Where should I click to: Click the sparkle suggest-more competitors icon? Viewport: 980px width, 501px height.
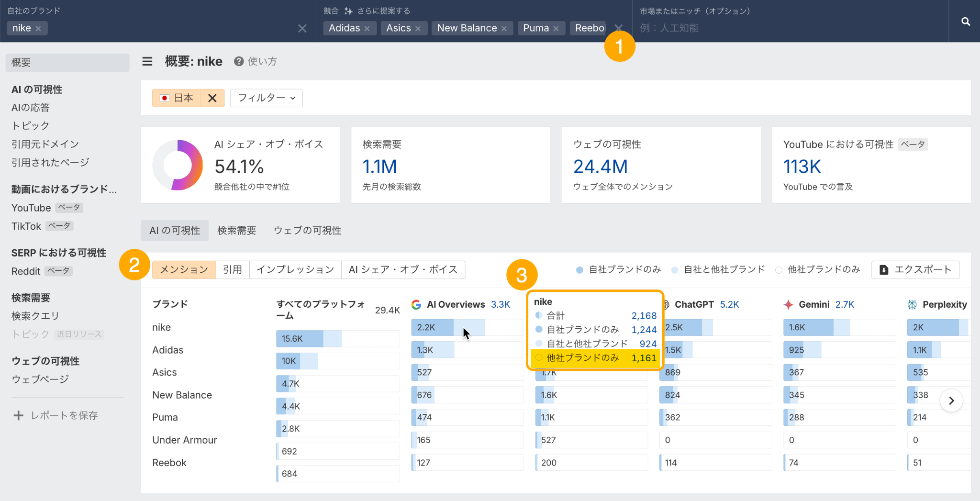tap(348, 11)
